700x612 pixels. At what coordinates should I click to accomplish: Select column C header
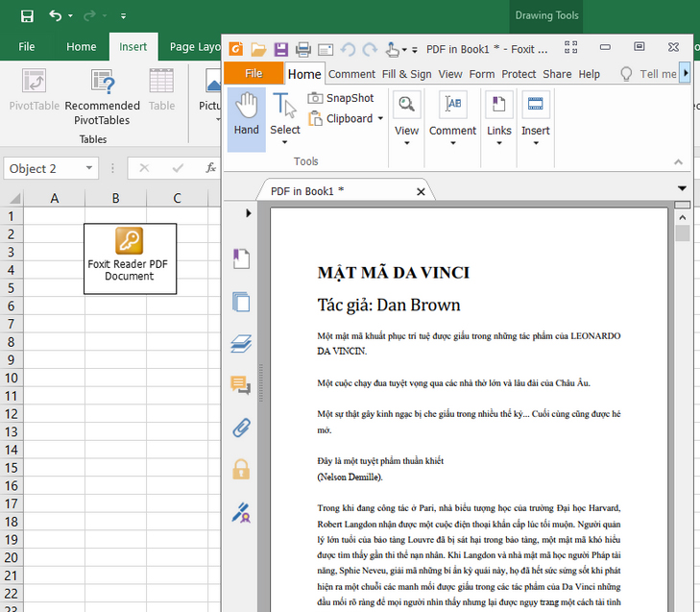[178, 198]
